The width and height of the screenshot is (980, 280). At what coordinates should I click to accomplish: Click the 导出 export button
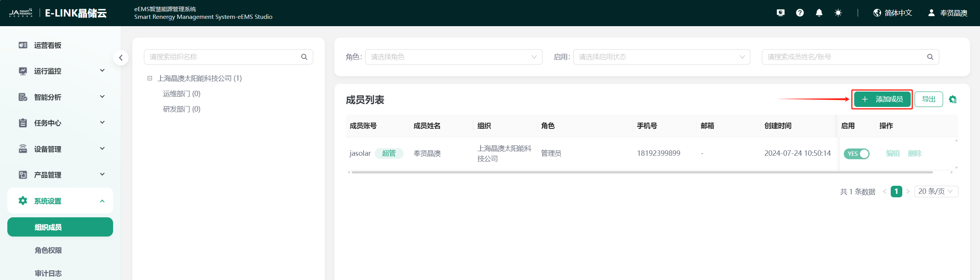coord(928,99)
